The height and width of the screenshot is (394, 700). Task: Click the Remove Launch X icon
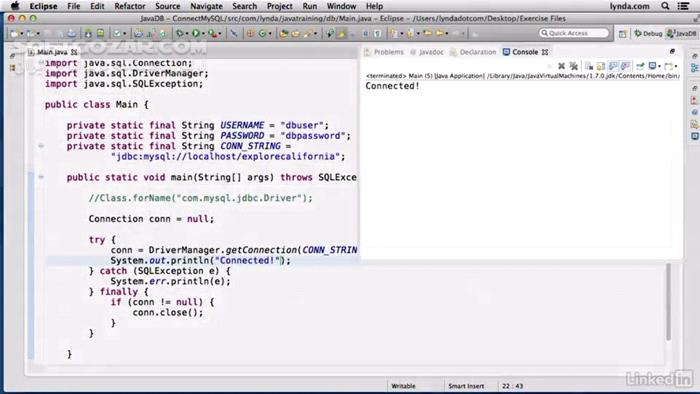tap(561, 66)
